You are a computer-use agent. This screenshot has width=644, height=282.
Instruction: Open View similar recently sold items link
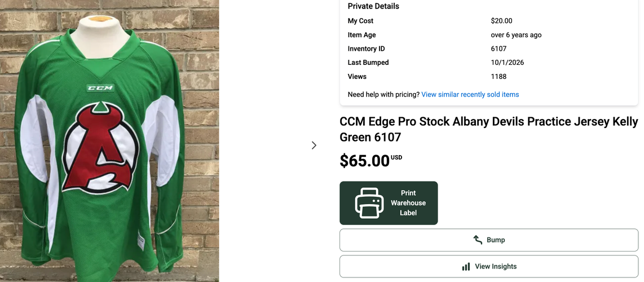click(x=470, y=94)
